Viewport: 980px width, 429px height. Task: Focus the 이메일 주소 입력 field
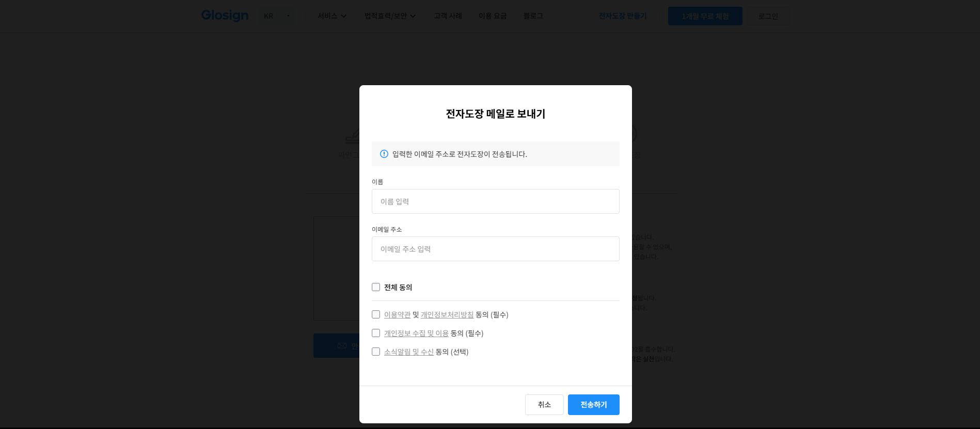(x=496, y=249)
